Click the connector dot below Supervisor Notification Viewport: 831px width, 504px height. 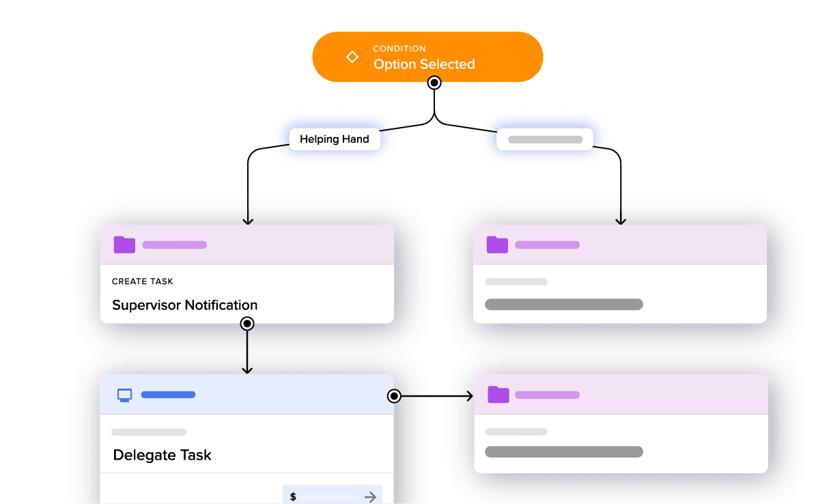click(x=247, y=323)
